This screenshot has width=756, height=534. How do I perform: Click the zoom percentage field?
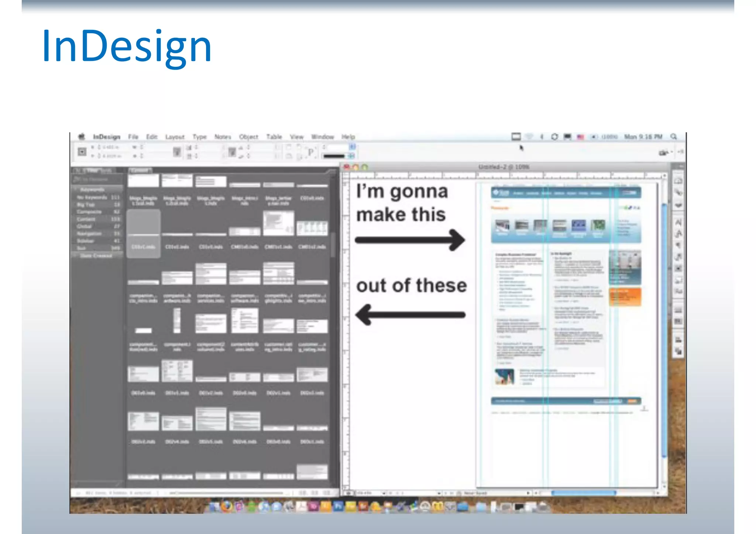367,493
